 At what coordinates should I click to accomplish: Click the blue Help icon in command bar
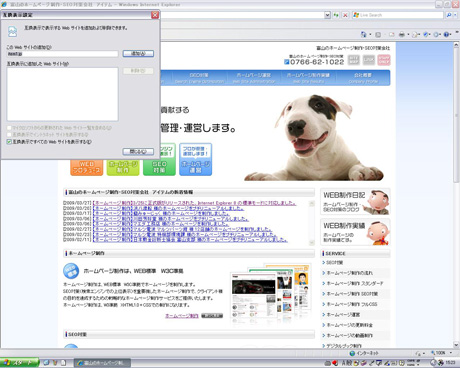tap(447, 34)
